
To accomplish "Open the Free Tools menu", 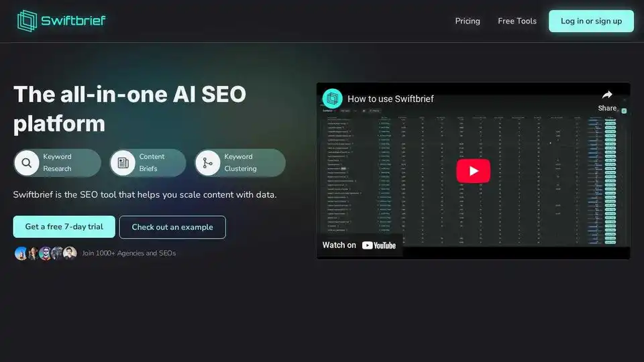I will tap(517, 21).
